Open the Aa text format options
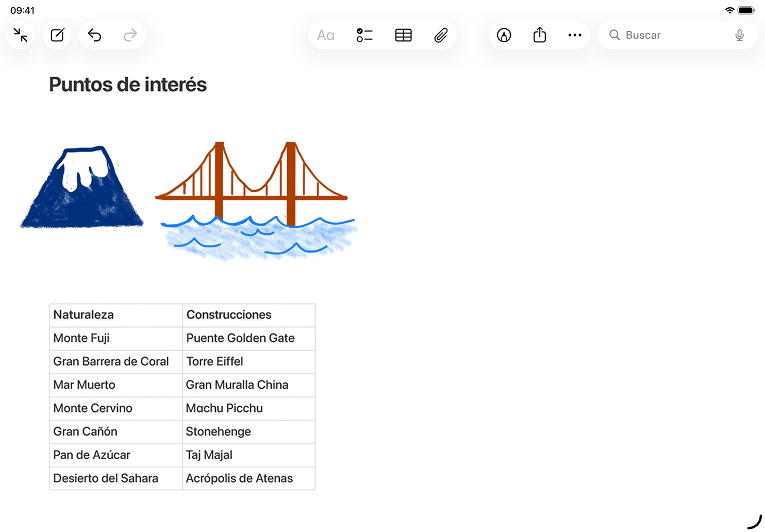The image size is (765, 532). click(325, 35)
